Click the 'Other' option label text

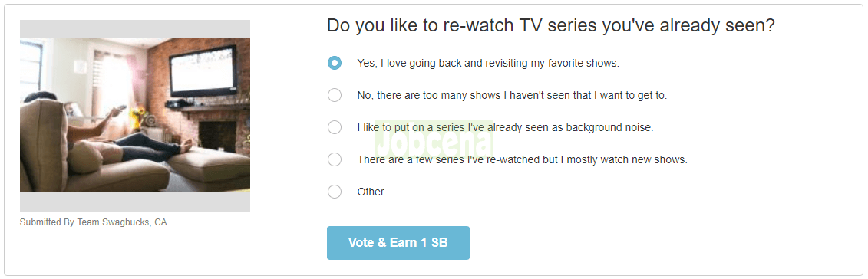[x=371, y=192]
